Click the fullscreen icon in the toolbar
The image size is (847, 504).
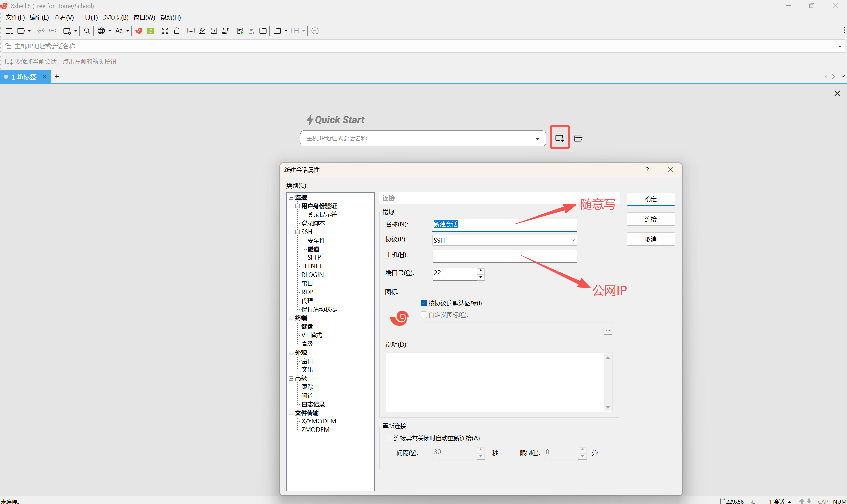[165, 31]
